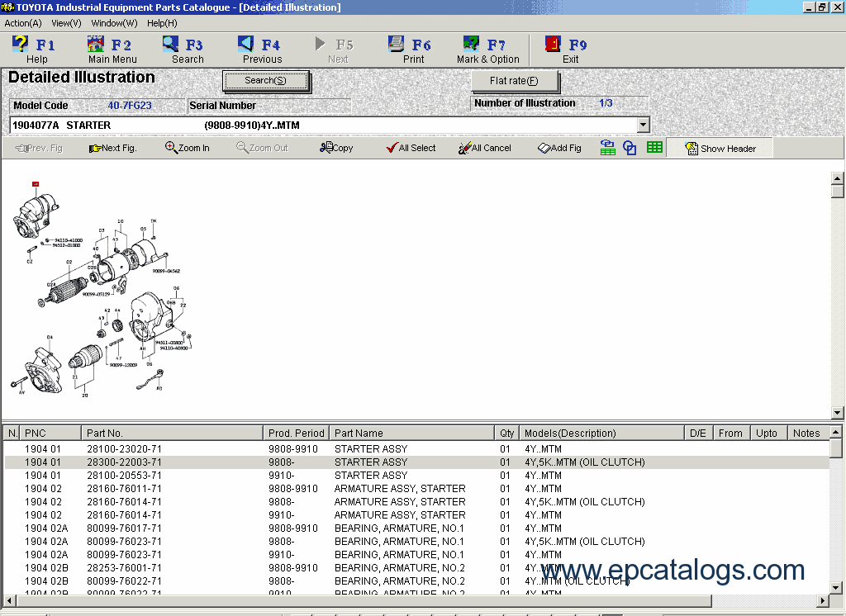Open the View(V) menu
846x616 pixels.
[x=66, y=23]
